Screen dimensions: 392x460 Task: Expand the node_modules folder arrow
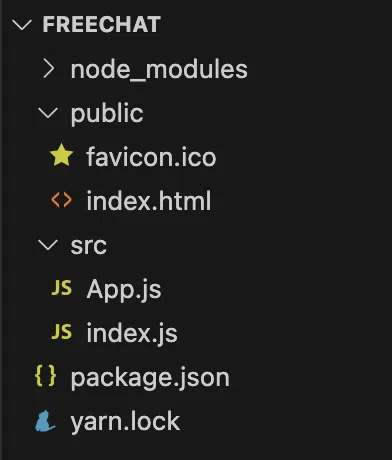click(49, 69)
